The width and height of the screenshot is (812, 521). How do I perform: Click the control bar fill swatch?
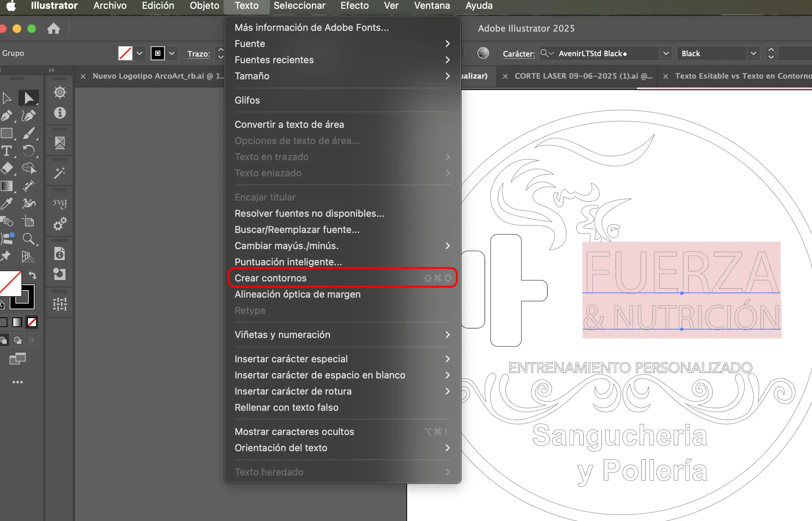coord(125,53)
